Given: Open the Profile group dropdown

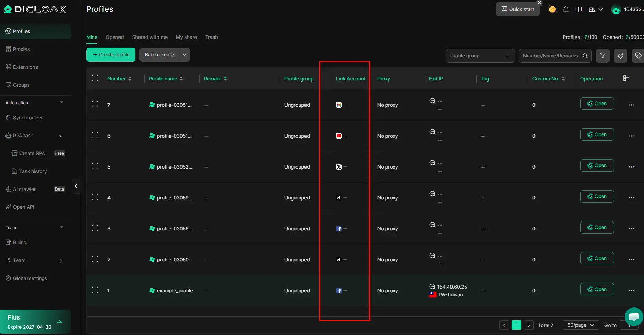Looking at the screenshot, I should click(480, 56).
